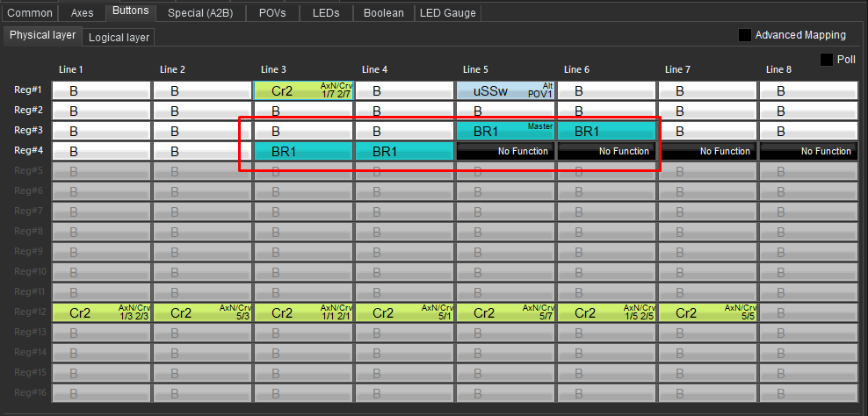868x416 pixels.
Task: Click the Reg#12 row label
Action: pyautogui.click(x=31, y=312)
